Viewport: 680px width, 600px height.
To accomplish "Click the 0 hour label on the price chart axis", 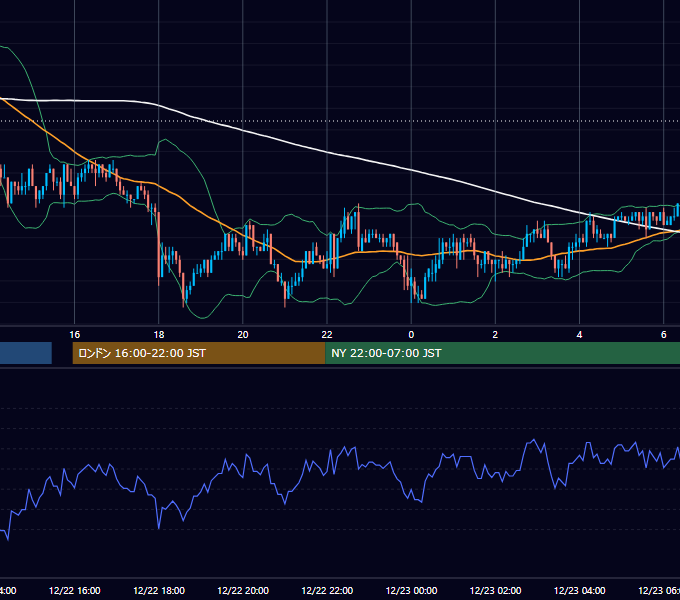I will pyautogui.click(x=411, y=334).
